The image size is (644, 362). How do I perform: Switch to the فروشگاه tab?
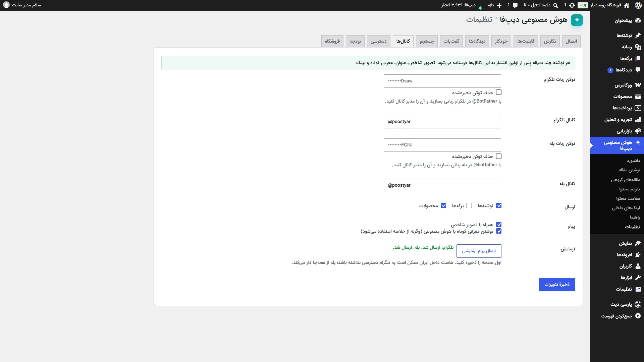(332, 41)
